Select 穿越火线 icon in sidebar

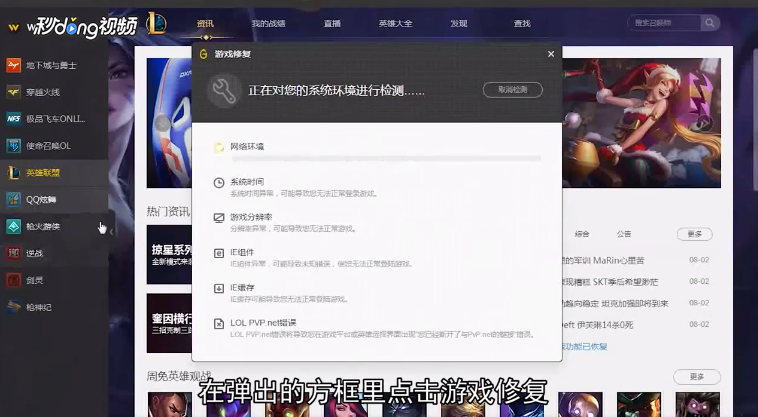click(x=14, y=92)
